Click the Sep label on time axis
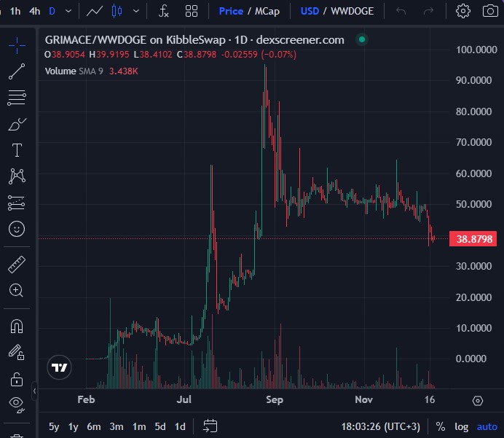 pos(275,399)
